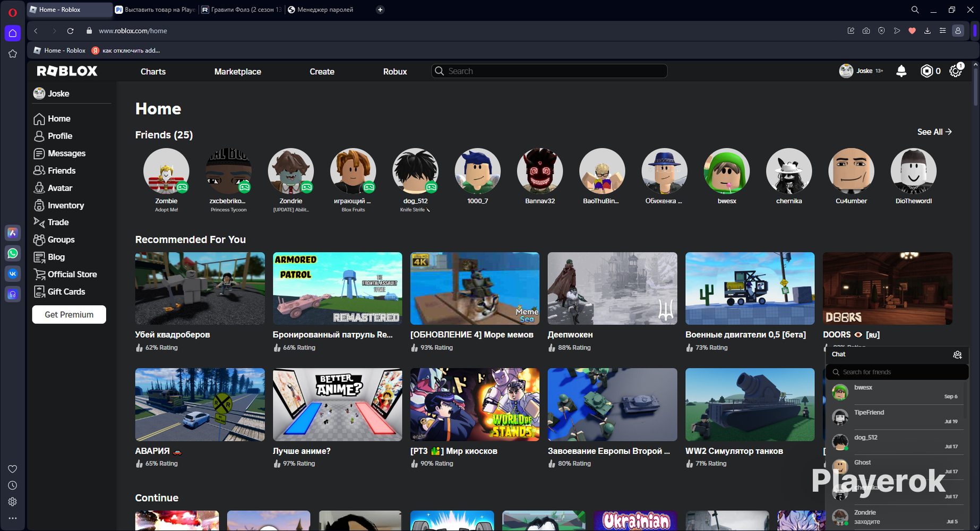
Task: Open the Robux balance icon
Action: (x=926, y=71)
